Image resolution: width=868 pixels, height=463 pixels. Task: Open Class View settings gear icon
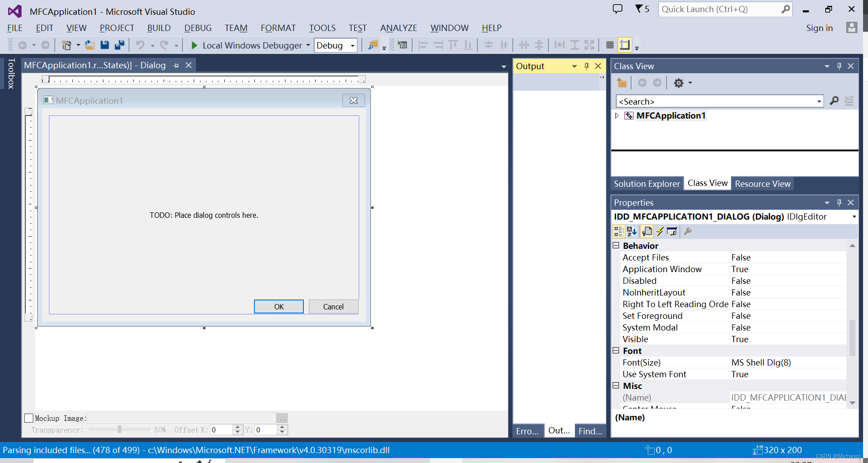coord(679,83)
